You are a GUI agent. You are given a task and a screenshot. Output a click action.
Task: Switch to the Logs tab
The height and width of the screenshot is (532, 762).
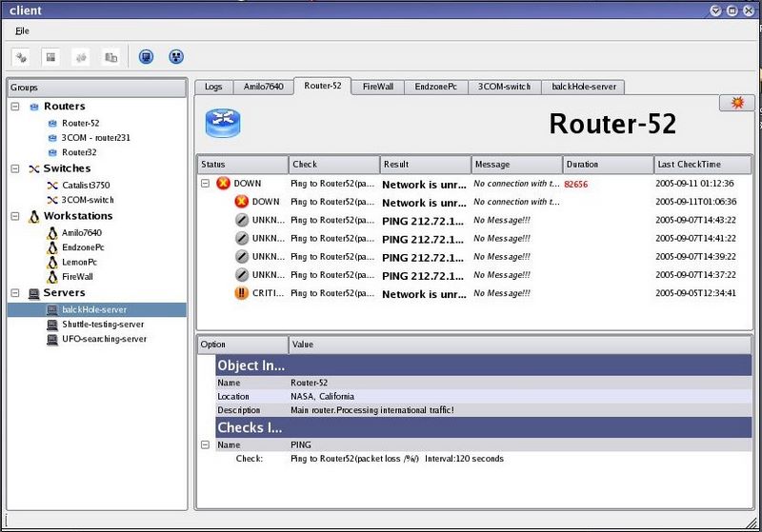click(213, 87)
